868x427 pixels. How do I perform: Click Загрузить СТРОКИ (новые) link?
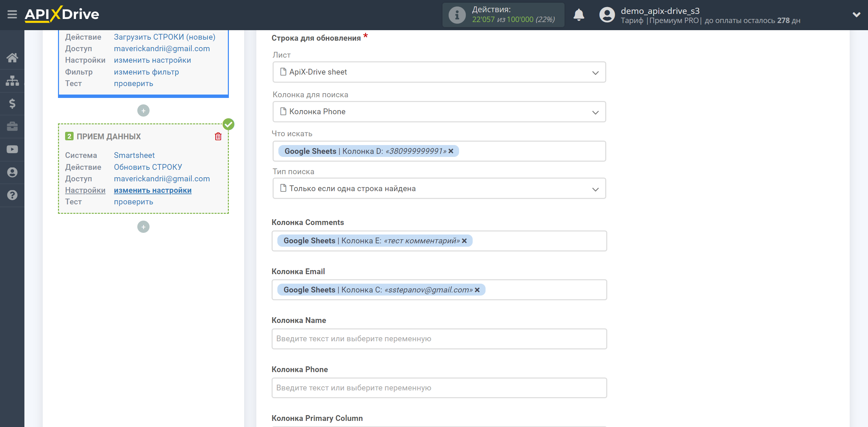click(164, 37)
